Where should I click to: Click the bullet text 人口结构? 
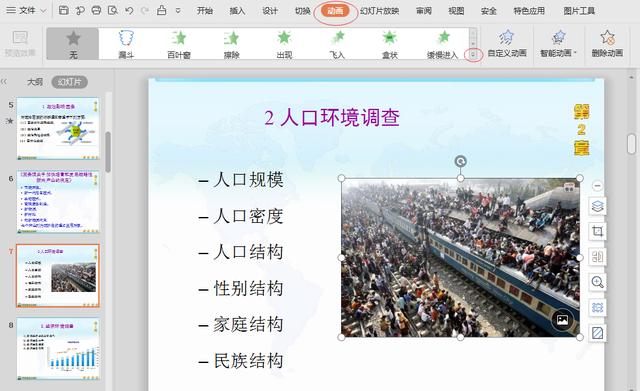[x=248, y=252]
